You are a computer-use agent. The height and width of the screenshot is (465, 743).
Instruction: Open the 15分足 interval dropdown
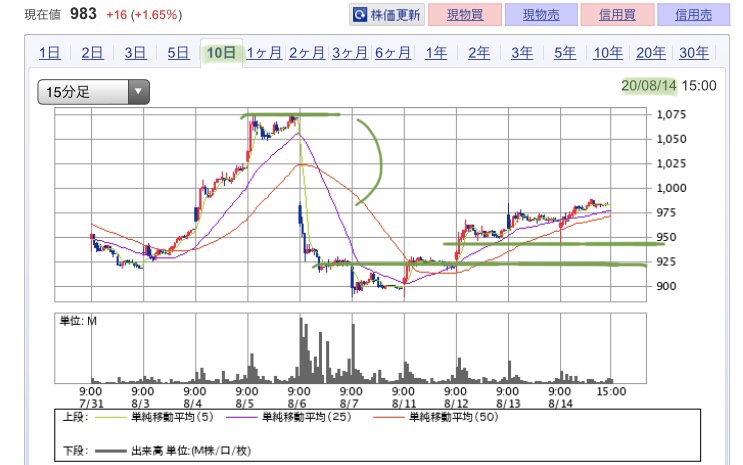[93, 92]
